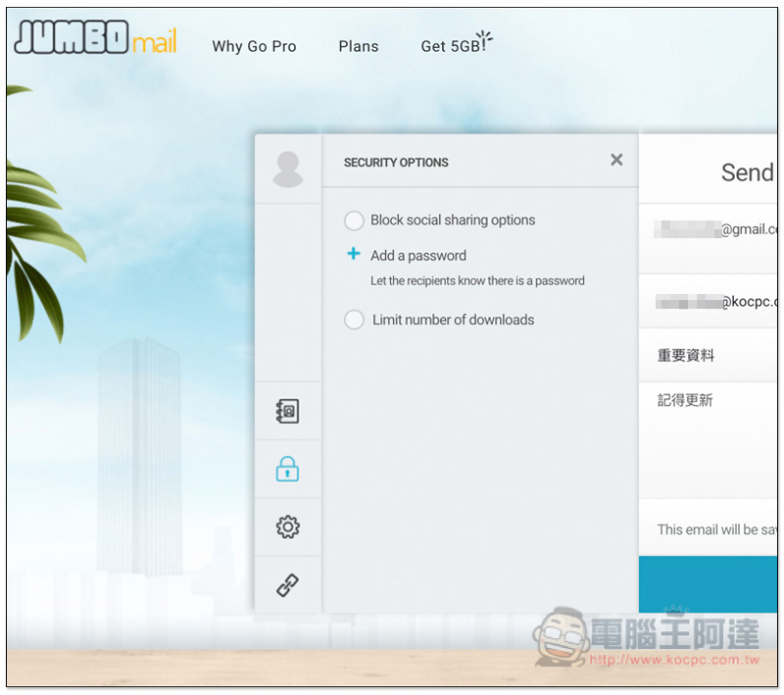784x695 pixels.
Task: Go to the Plans page
Action: click(359, 46)
